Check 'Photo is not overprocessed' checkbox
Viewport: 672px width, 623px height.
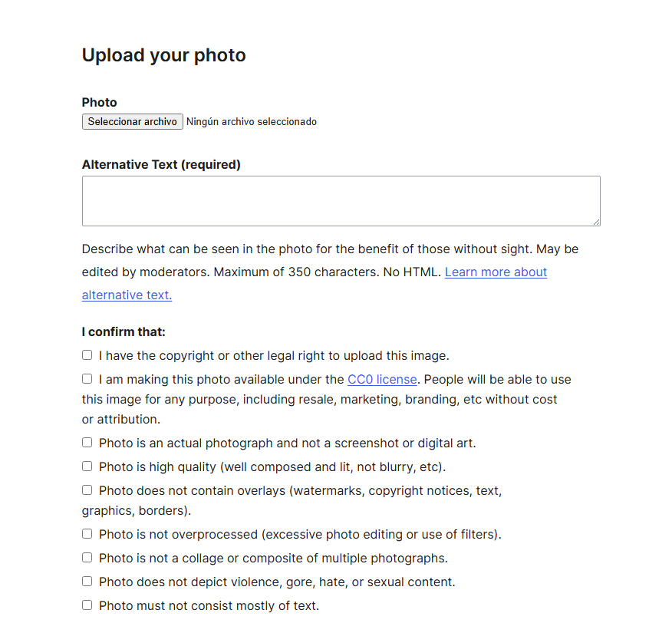tap(87, 534)
